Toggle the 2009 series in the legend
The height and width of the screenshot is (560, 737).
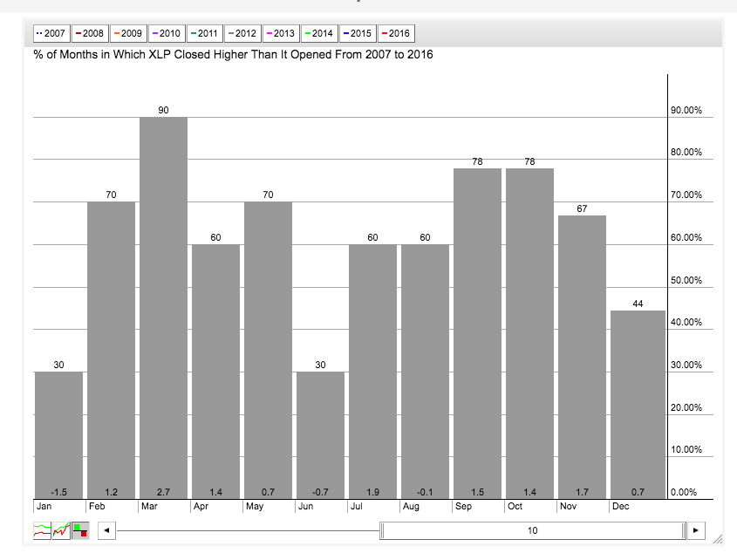[x=128, y=33]
